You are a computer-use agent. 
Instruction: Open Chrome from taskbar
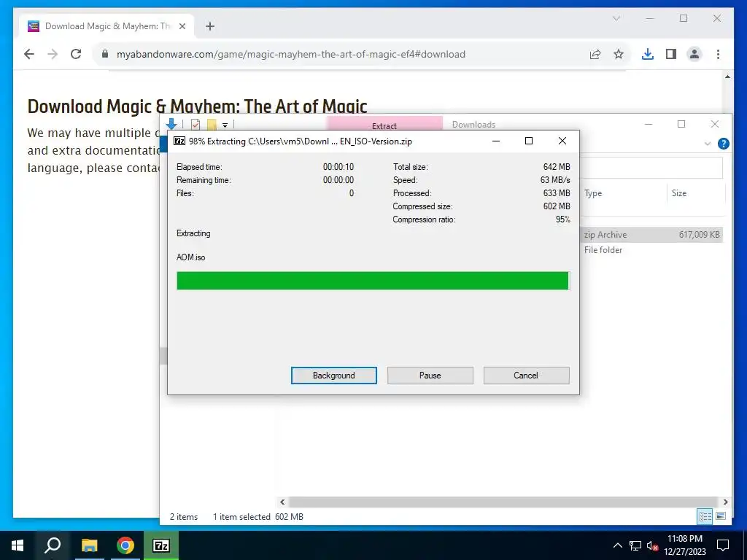click(x=125, y=545)
